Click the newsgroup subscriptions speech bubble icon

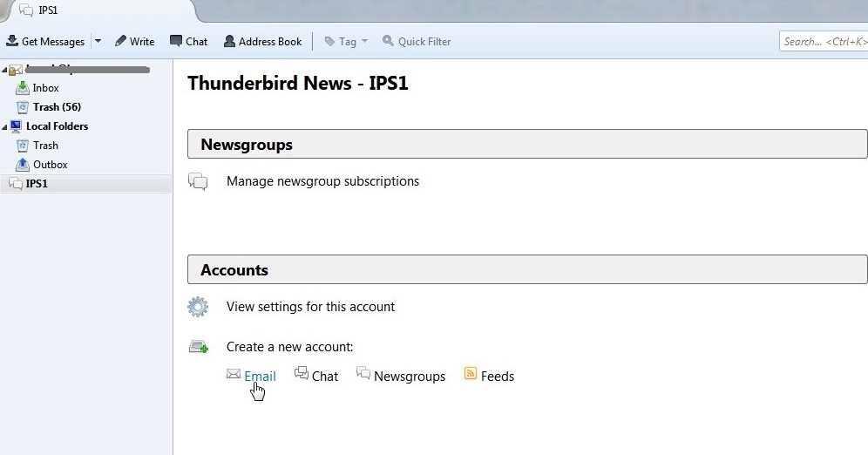pos(198,181)
